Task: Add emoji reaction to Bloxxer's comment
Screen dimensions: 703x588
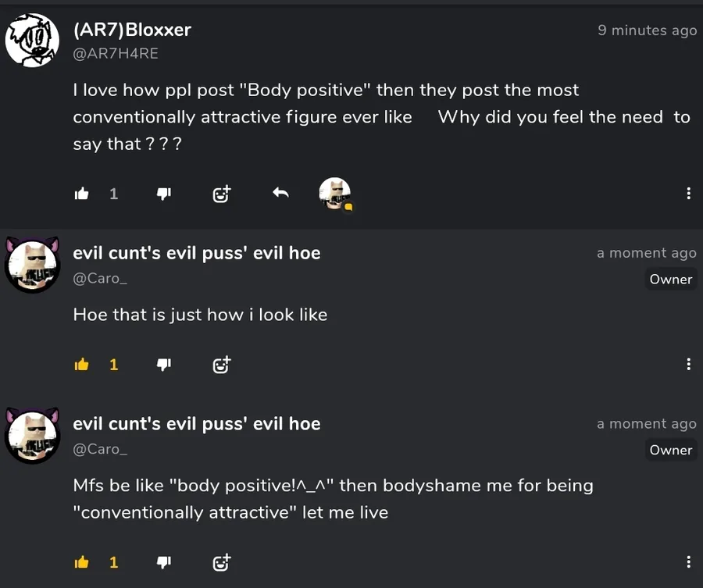Action: 222,194
